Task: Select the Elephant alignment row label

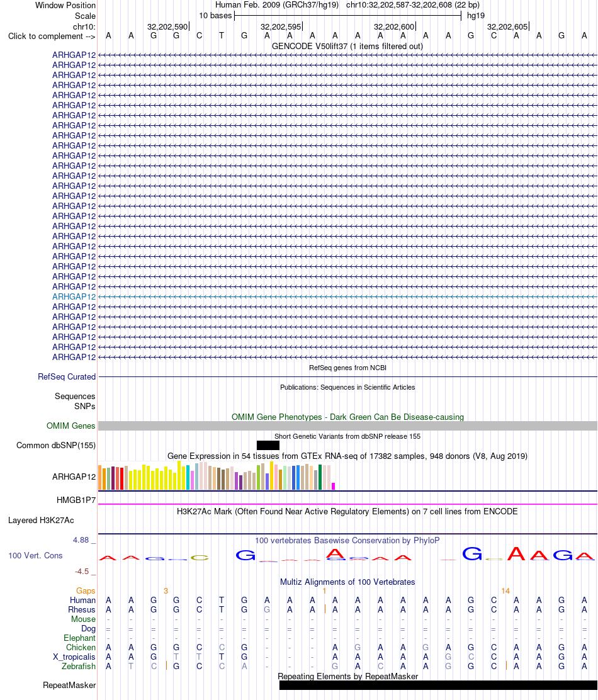Action: tap(79, 638)
